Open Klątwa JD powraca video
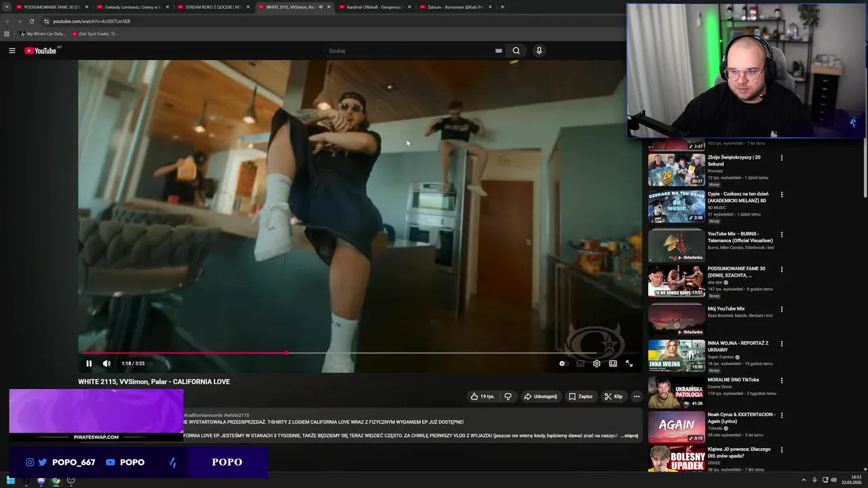This screenshot has width=868, height=488. (x=676, y=459)
